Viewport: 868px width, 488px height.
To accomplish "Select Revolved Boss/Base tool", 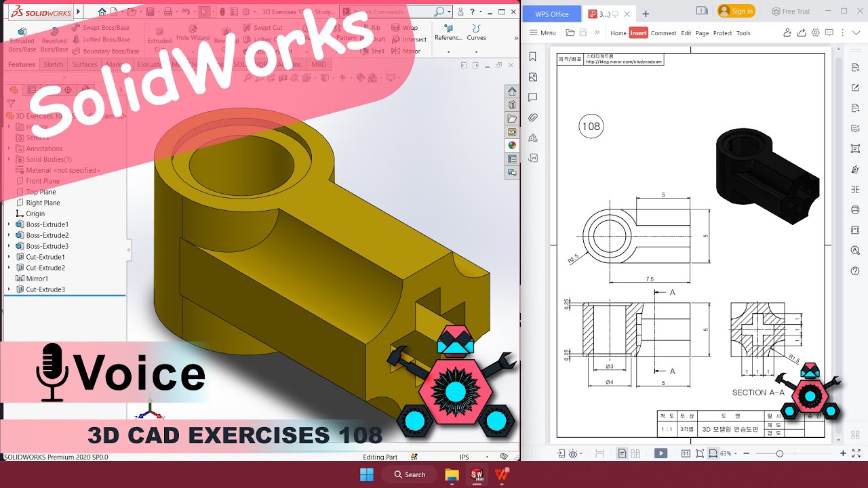I will (x=54, y=40).
